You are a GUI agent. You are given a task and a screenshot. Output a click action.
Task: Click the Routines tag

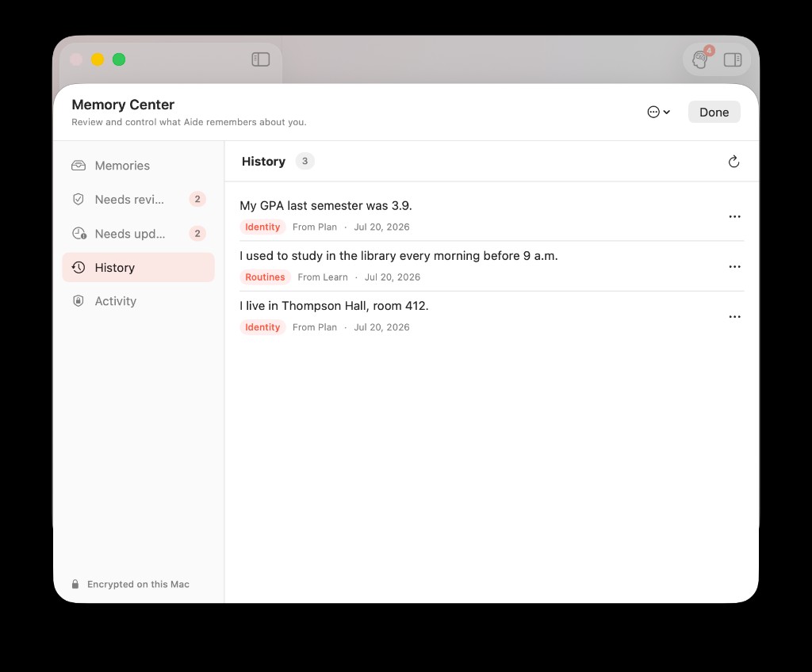click(265, 277)
